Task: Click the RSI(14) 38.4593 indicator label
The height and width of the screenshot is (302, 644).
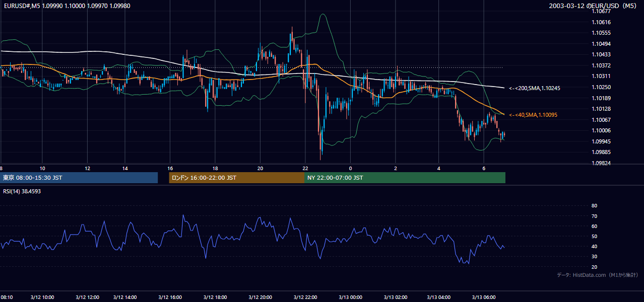Action: (22, 191)
